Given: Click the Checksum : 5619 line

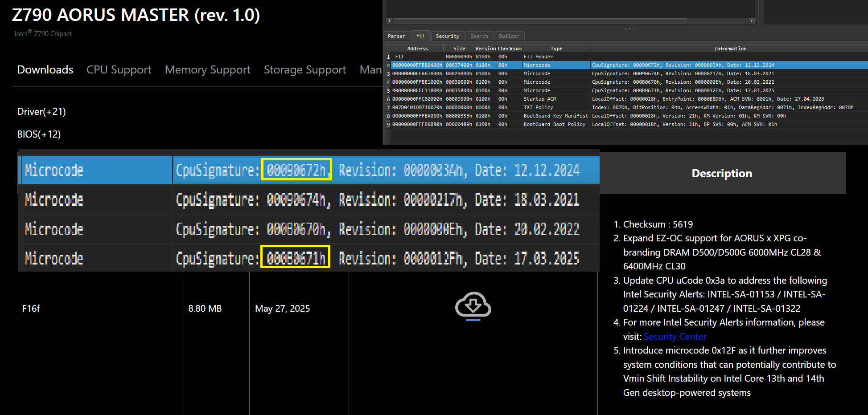Looking at the screenshot, I should pos(658,224).
